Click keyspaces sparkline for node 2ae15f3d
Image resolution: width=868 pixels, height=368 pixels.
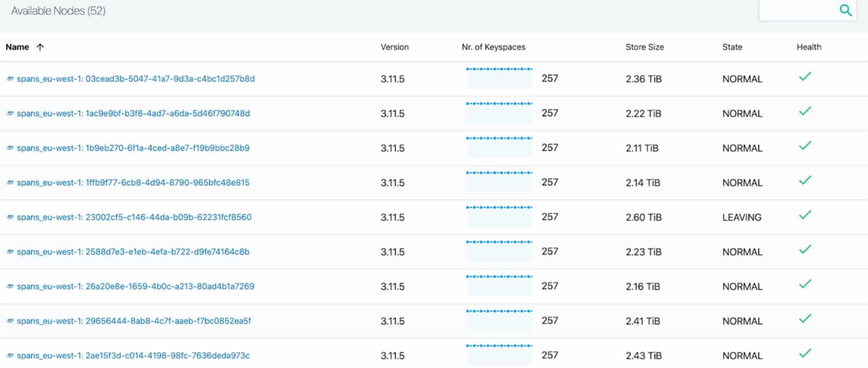coord(499,355)
